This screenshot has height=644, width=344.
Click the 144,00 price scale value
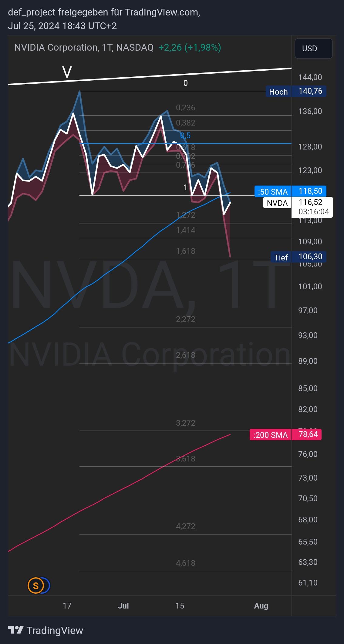point(310,77)
